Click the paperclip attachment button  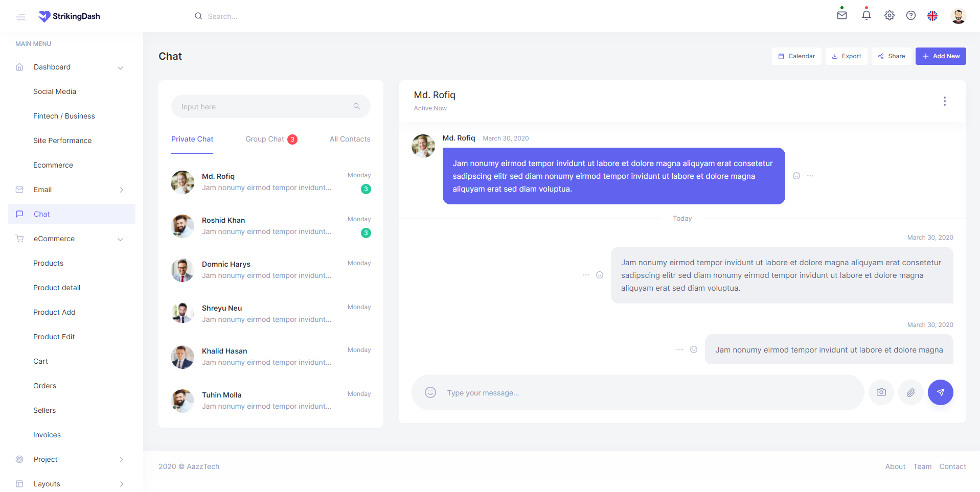click(x=911, y=392)
